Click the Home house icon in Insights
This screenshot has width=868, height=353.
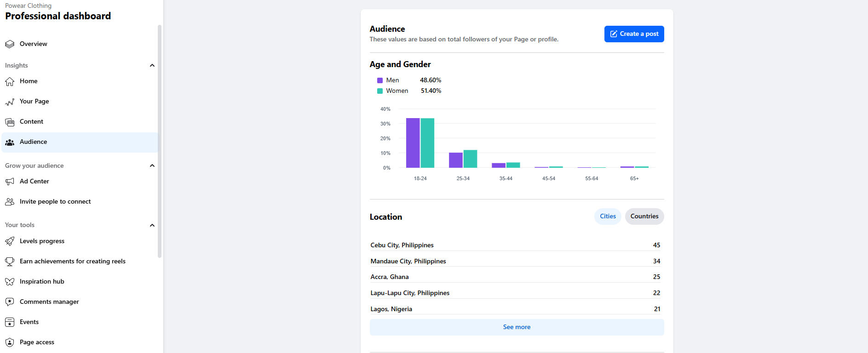coord(10,81)
